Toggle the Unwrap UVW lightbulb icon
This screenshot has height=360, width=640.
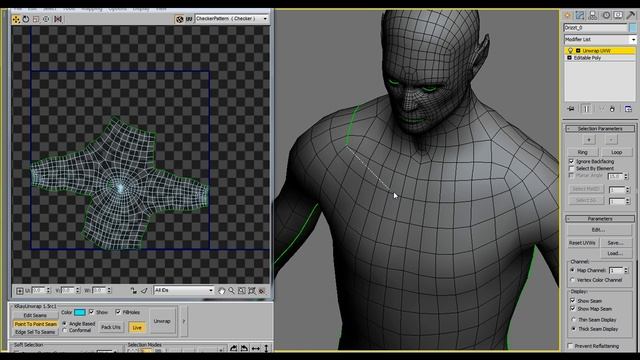571,51
